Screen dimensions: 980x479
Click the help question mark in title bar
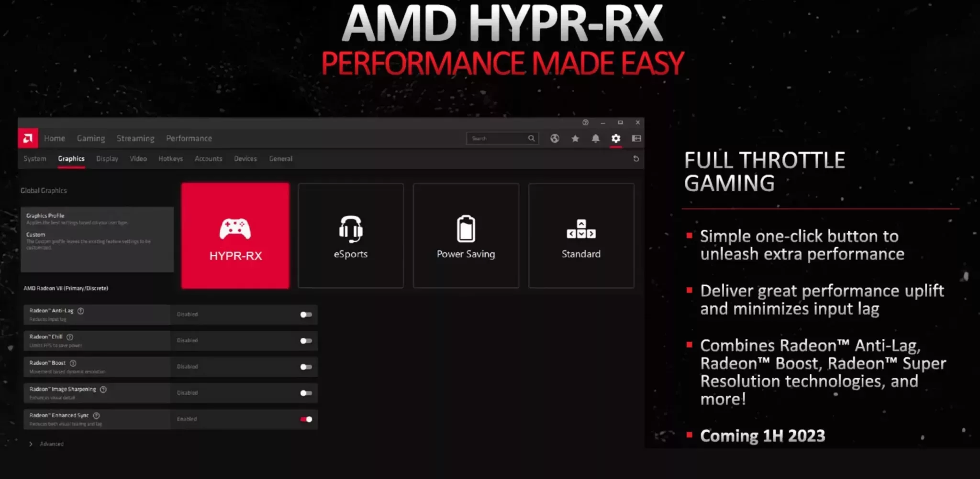[x=585, y=122]
